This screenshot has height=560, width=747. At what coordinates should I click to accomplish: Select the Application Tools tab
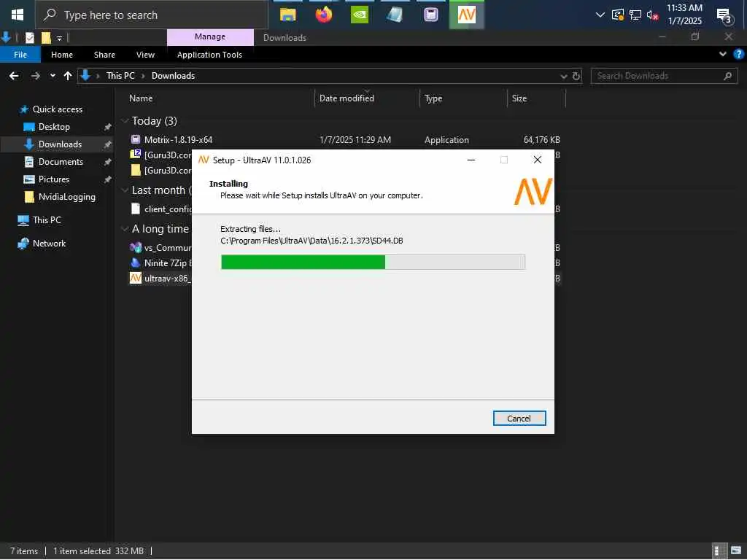[209, 55]
